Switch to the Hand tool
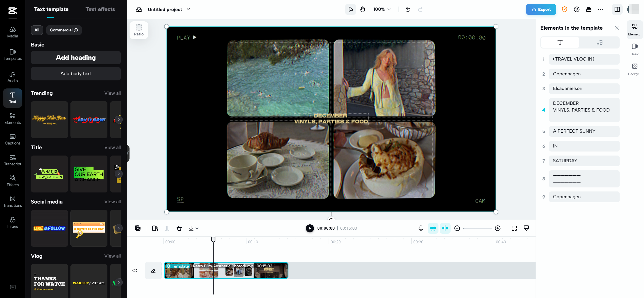 [363, 9]
